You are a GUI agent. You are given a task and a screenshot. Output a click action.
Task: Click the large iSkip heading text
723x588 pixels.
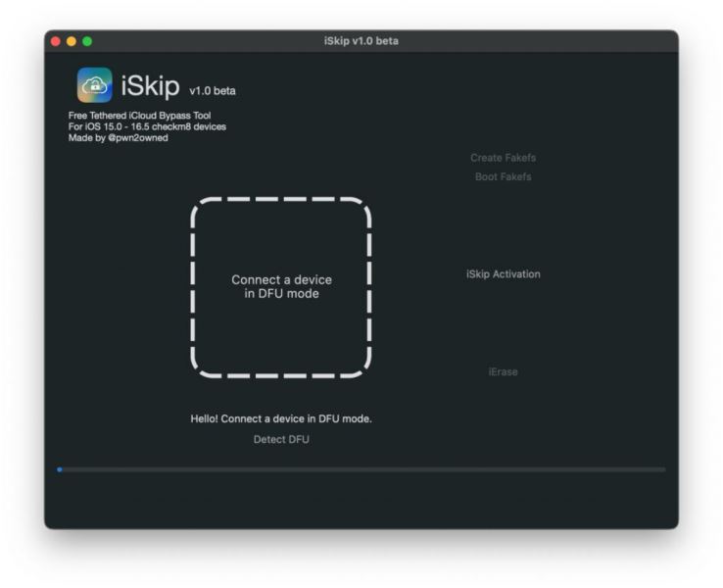pos(150,86)
